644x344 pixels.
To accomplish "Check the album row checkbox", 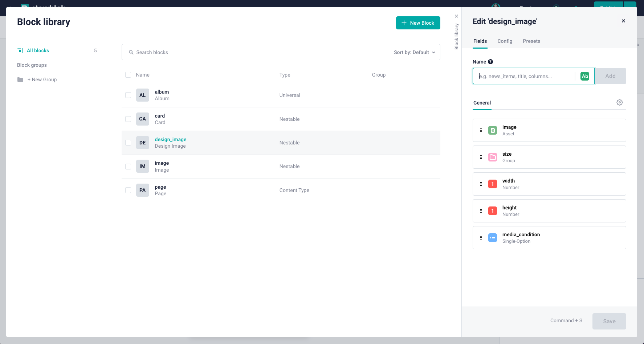I will (x=128, y=95).
